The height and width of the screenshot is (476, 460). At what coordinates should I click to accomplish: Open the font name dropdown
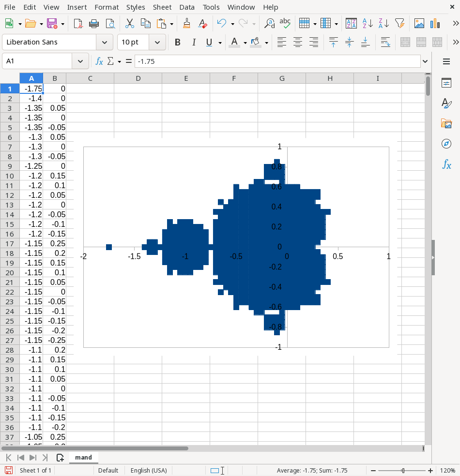point(105,42)
